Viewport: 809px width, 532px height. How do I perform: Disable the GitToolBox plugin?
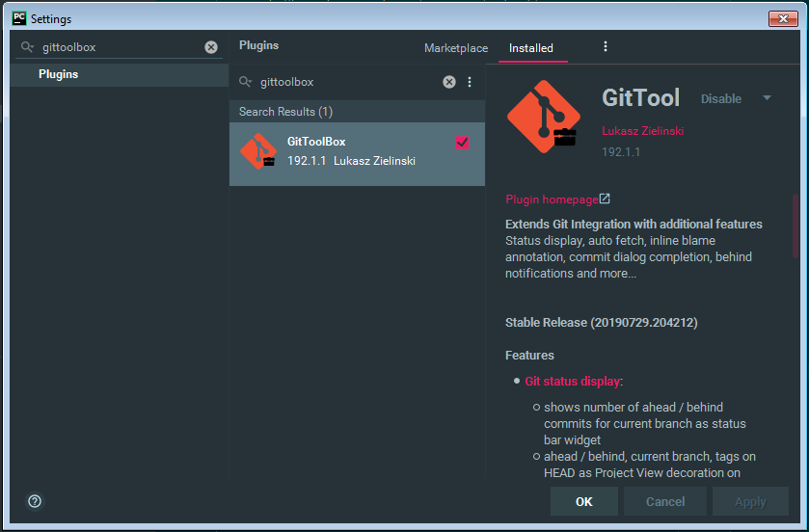(721, 98)
